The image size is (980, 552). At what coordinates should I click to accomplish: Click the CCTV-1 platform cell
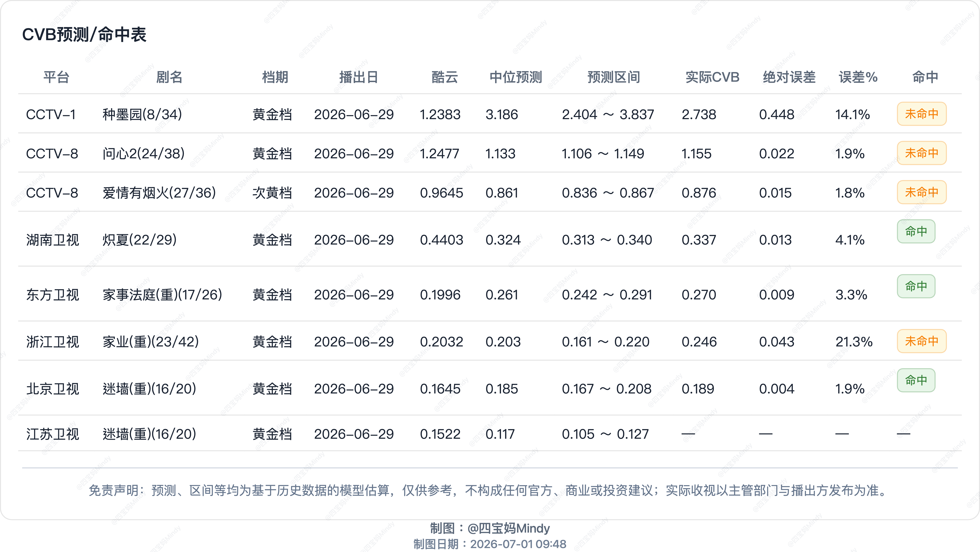51,114
